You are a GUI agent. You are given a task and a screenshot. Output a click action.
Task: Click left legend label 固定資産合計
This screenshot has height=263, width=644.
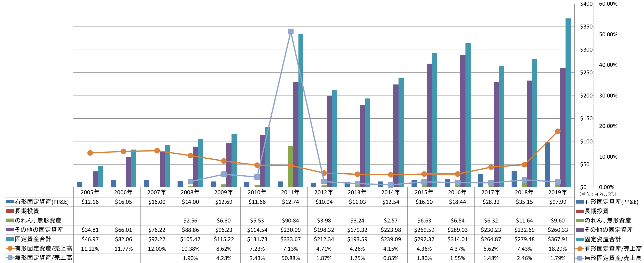[33, 239]
